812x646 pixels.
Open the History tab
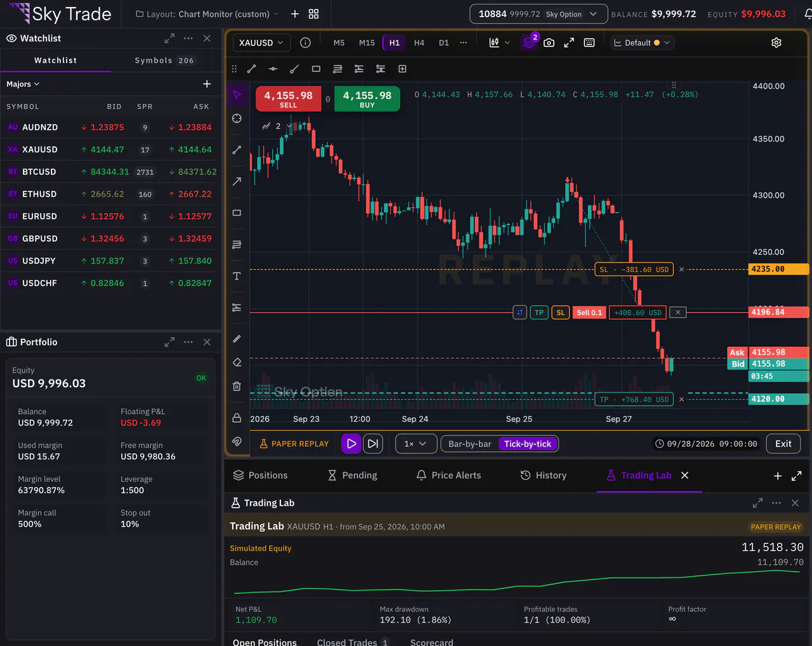(544, 475)
